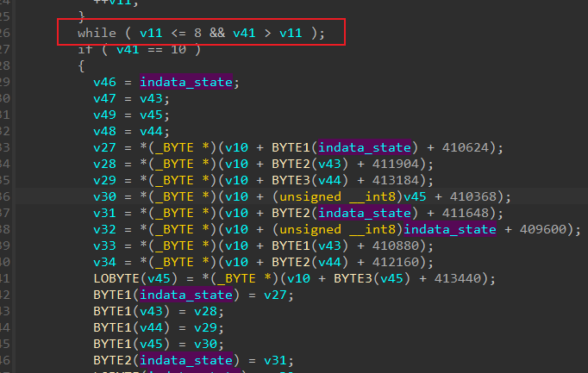Click the closing brace above the while line
Image resolution: width=588 pixels, height=373 pixels.
(81, 16)
